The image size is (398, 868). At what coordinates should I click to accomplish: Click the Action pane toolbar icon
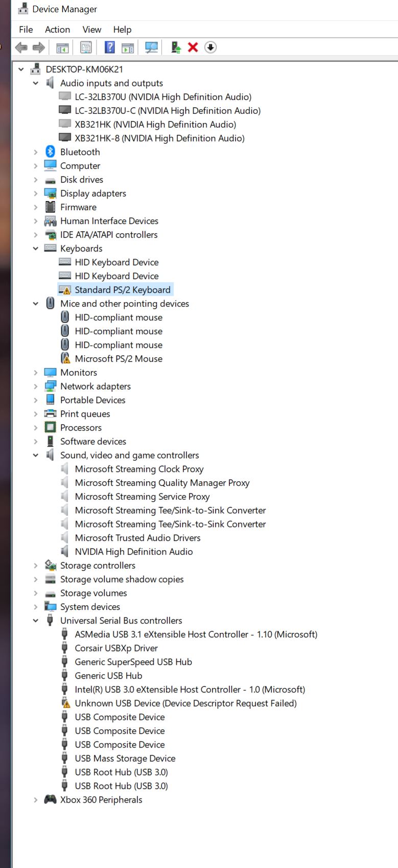[x=128, y=47]
